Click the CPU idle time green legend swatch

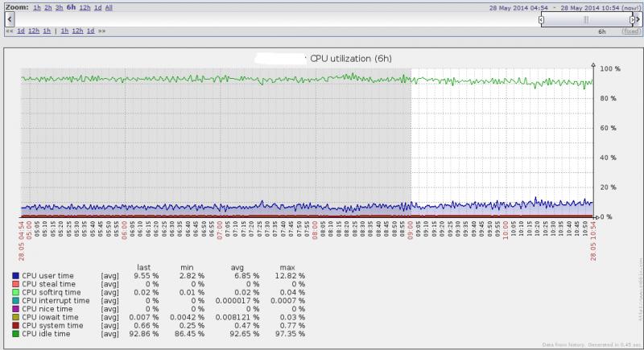point(15,334)
